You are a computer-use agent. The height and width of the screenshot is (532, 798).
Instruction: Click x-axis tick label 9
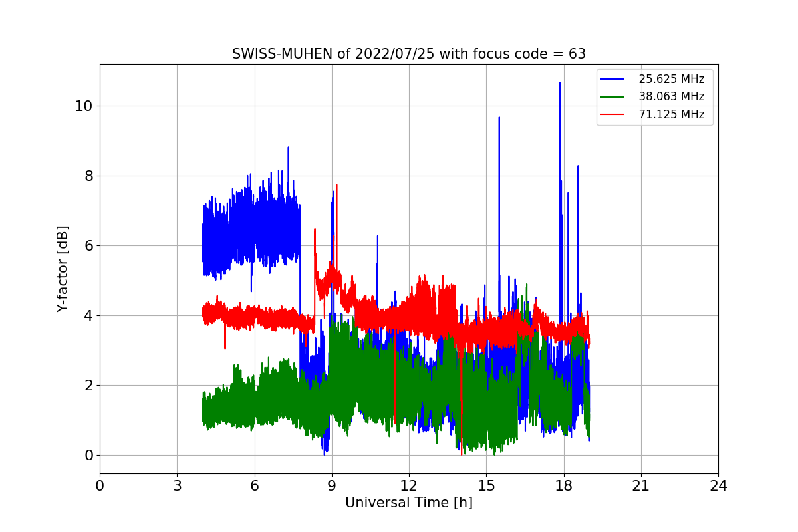point(332,486)
